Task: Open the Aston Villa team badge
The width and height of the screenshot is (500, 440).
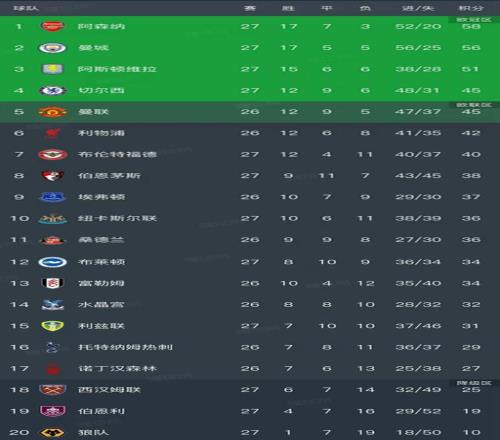Action: tap(52, 69)
